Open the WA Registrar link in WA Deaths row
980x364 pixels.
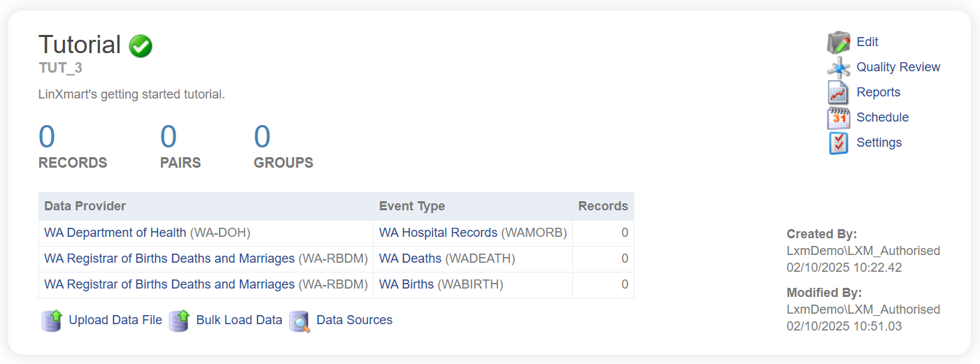click(169, 259)
